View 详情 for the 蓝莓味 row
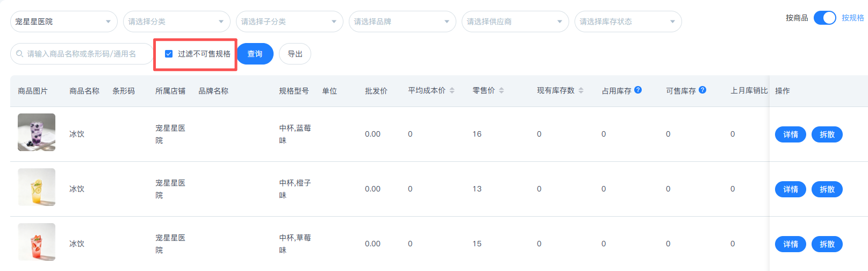868x271 pixels. (x=791, y=134)
